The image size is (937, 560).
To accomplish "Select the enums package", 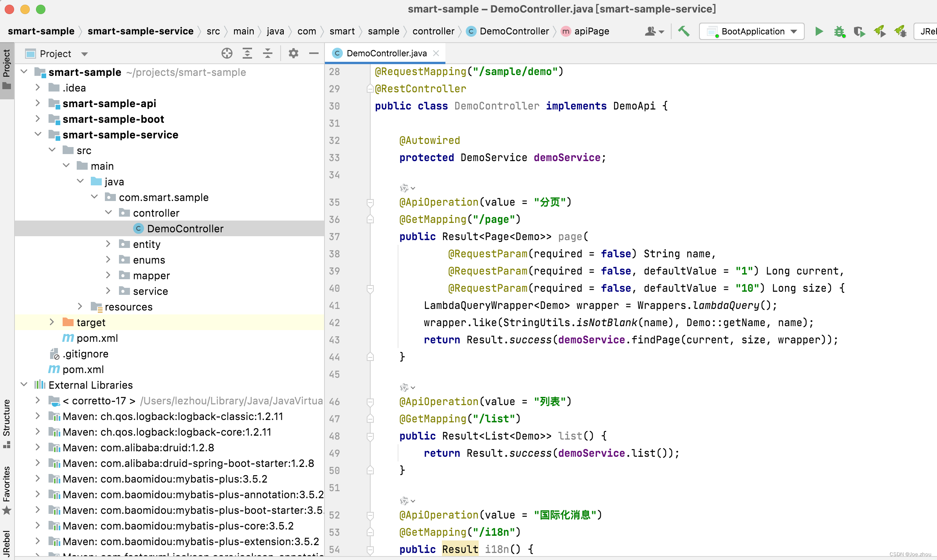I will tap(149, 260).
